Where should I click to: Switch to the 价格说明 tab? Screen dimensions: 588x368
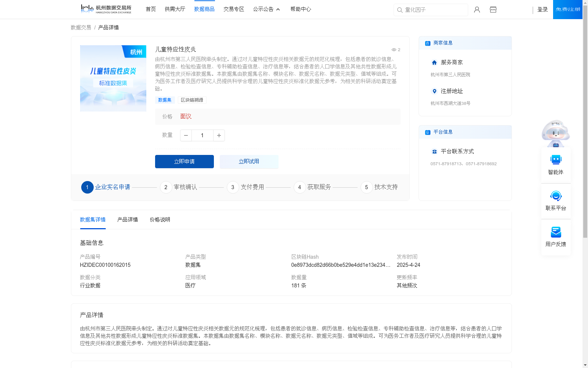click(160, 220)
